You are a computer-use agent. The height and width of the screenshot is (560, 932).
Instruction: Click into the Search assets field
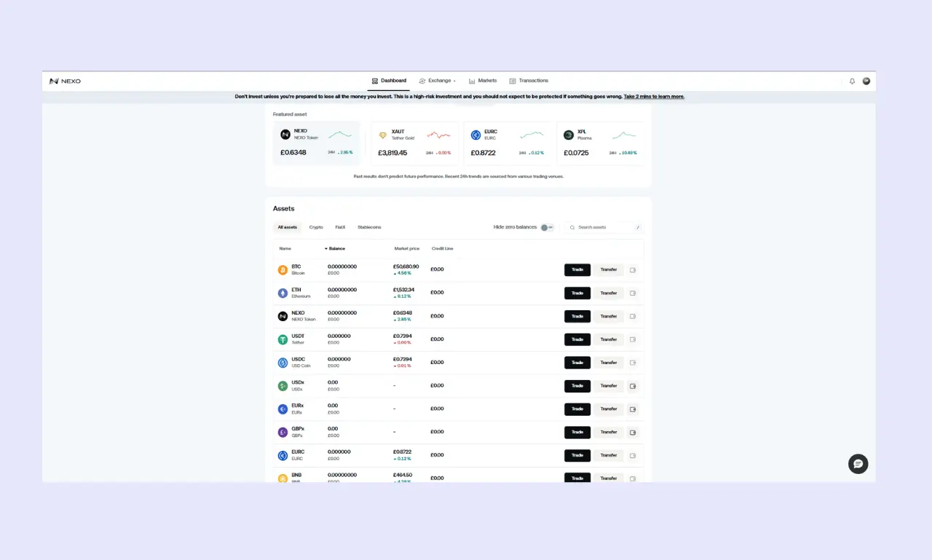(x=605, y=227)
